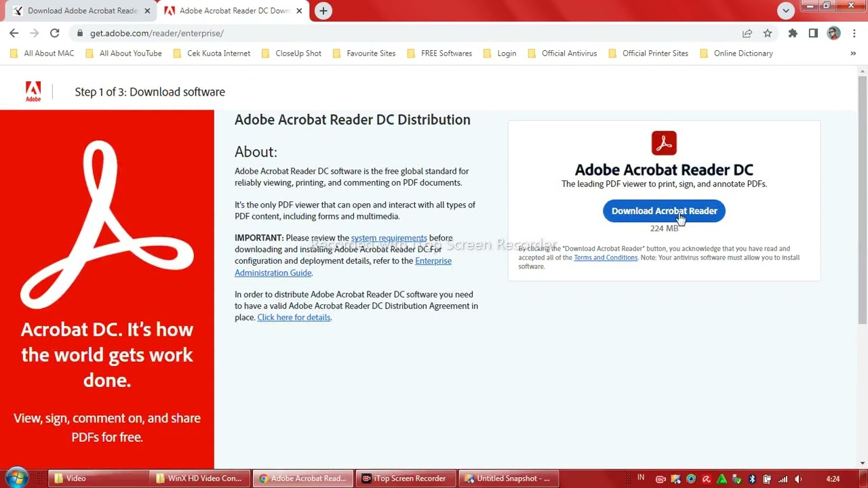
Task: Open the Chrome extensions puzzle icon
Action: click(x=793, y=33)
